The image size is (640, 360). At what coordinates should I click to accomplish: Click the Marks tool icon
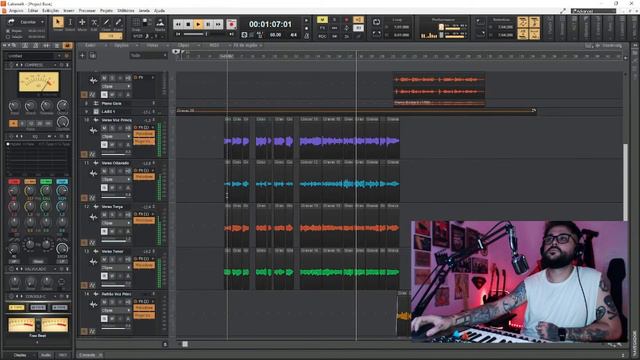(160, 22)
